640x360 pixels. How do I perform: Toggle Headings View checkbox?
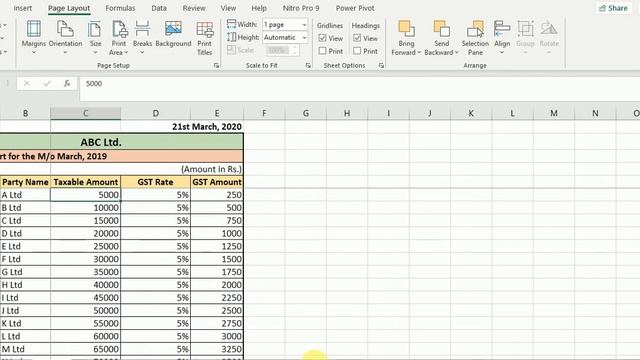pos(357,38)
